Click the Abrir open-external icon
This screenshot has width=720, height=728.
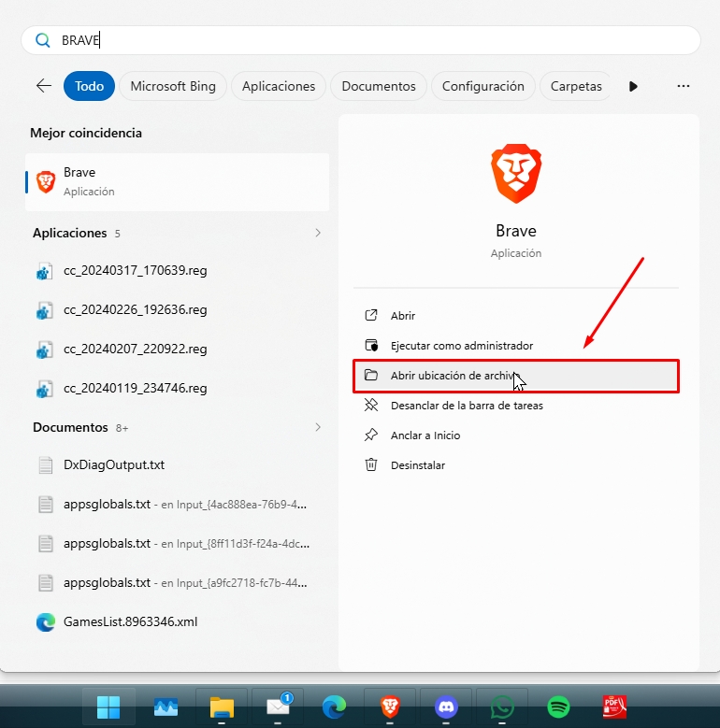tap(371, 315)
